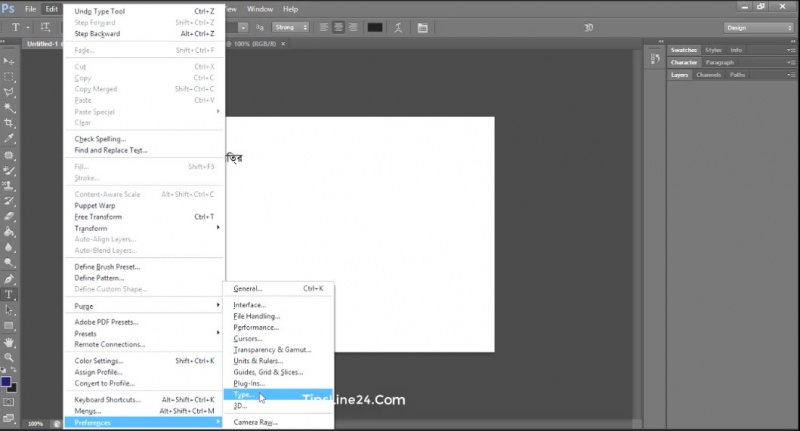Select the Blur tool
Viewport: 800px width, 431px height.
click(9, 247)
